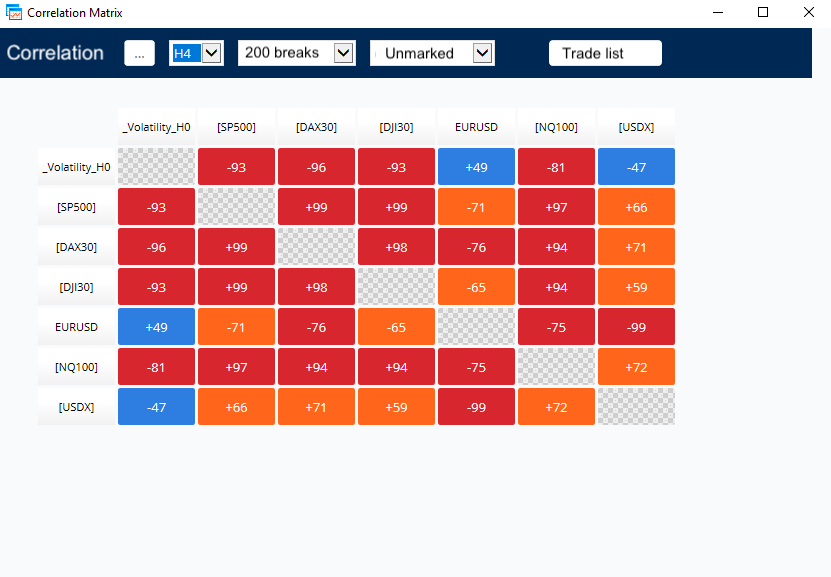
Task: Select the _Volatility_H0 column header
Action: click(x=156, y=127)
